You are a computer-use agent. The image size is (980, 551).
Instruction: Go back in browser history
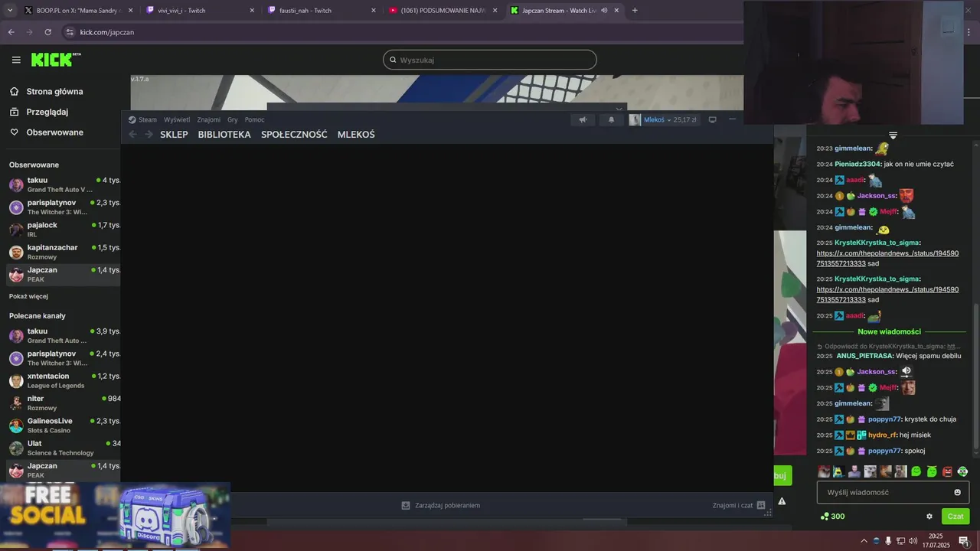(x=11, y=32)
